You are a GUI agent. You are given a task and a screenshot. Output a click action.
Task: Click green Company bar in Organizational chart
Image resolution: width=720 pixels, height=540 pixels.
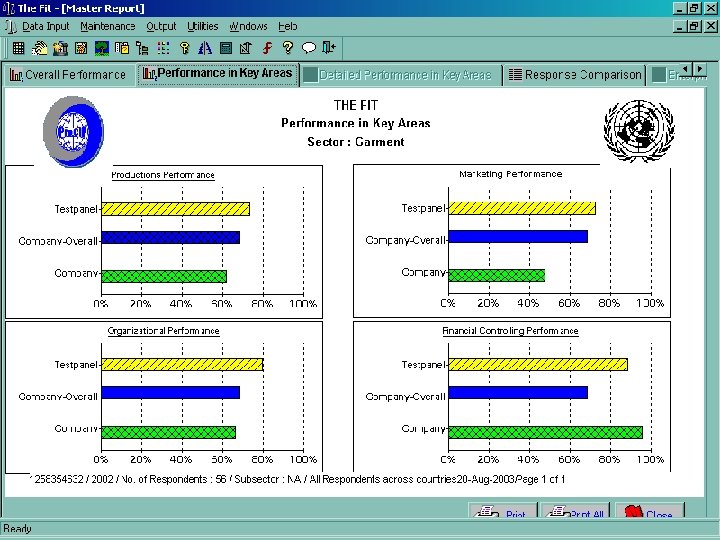click(x=169, y=432)
